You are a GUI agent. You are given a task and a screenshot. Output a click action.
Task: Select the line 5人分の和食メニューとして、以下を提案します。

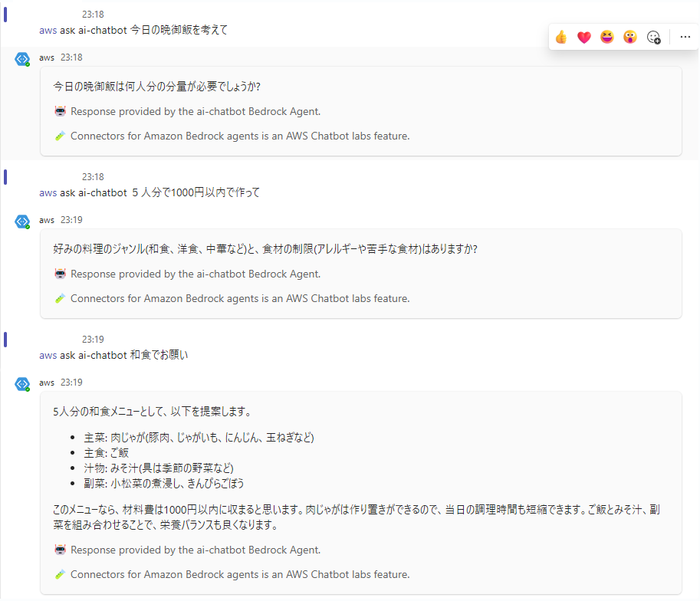(152, 411)
